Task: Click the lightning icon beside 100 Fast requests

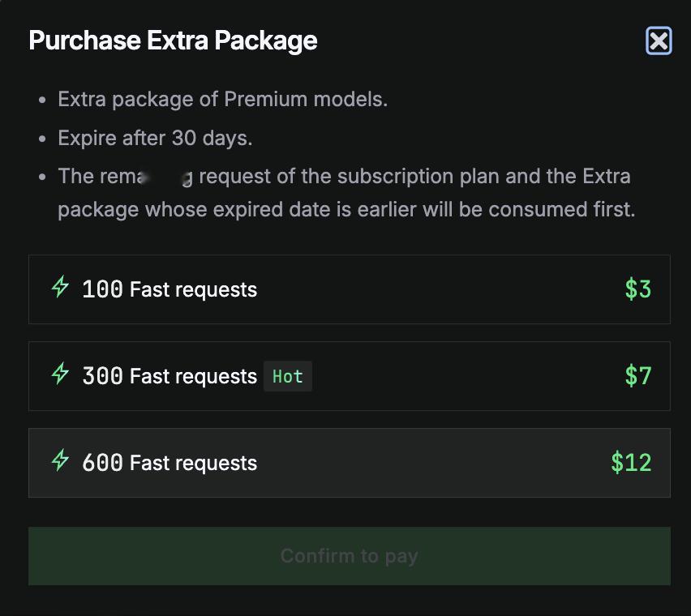Action: pos(60,287)
